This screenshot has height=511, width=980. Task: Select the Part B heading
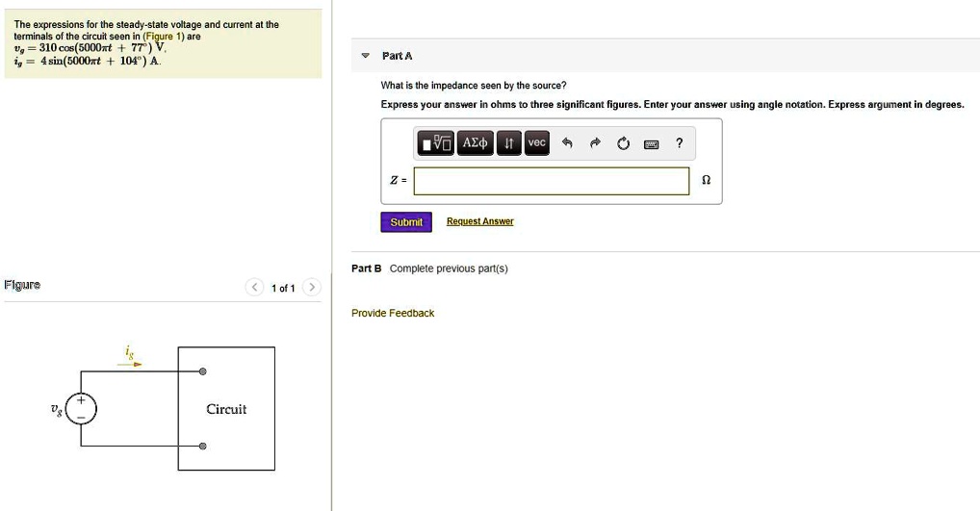(x=366, y=268)
